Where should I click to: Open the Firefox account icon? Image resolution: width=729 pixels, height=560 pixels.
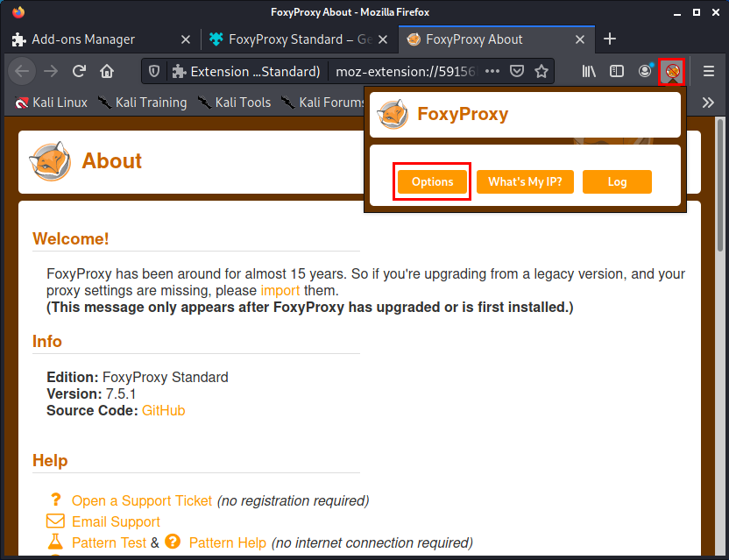pyautogui.click(x=645, y=71)
